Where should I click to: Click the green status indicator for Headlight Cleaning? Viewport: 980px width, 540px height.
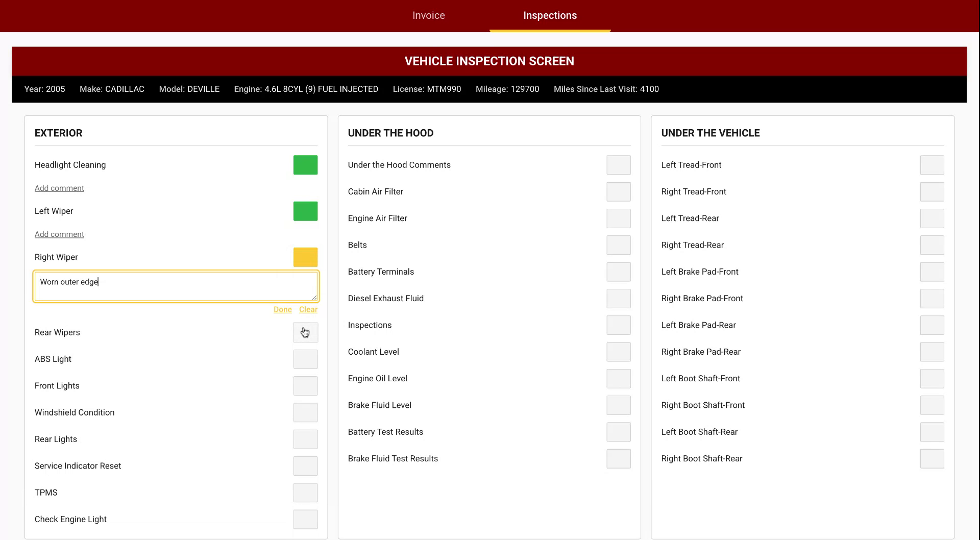(305, 164)
